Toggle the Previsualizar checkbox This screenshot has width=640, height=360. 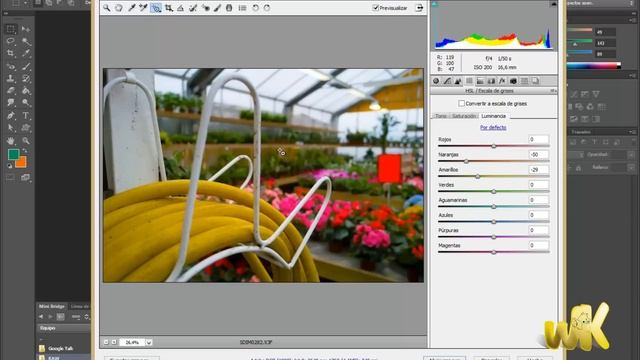tap(376, 8)
